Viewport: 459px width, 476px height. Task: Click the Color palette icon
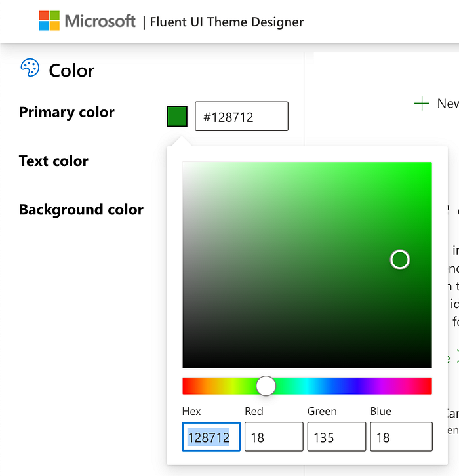[30, 68]
